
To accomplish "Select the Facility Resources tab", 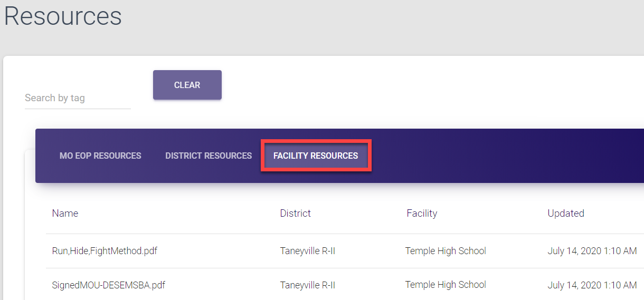I will click(316, 156).
